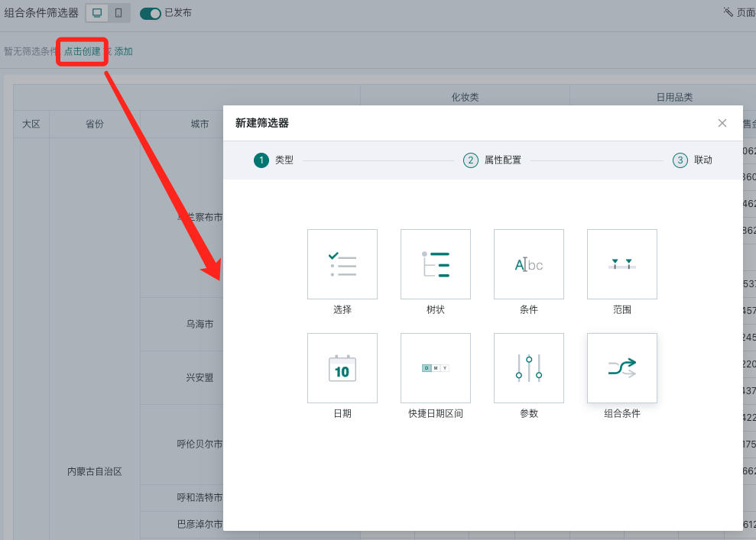Choose the 日期 calendar filter icon
Viewport: 756px width, 540px height.
[x=342, y=368]
